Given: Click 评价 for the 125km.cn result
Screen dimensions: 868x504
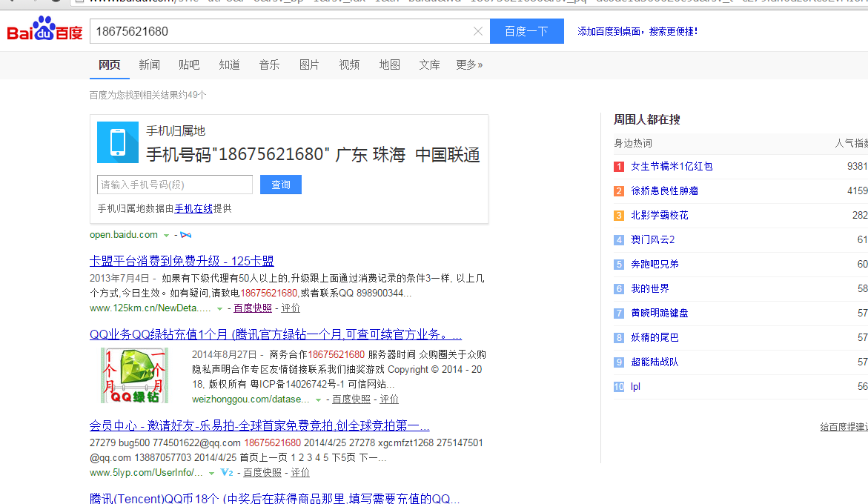Looking at the screenshot, I should pos(291,308).
